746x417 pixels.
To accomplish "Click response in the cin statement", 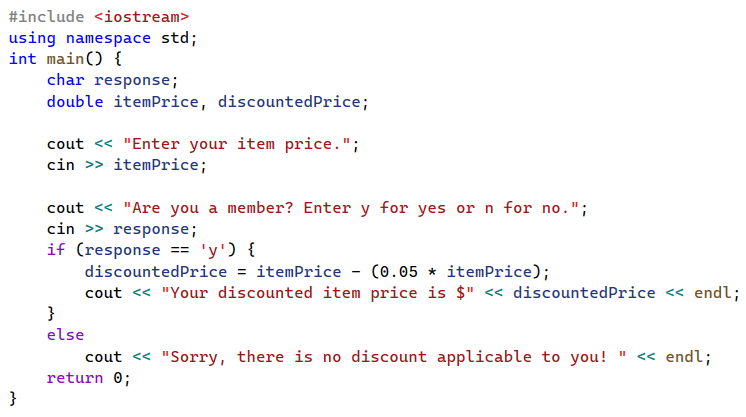I will 151,229.
